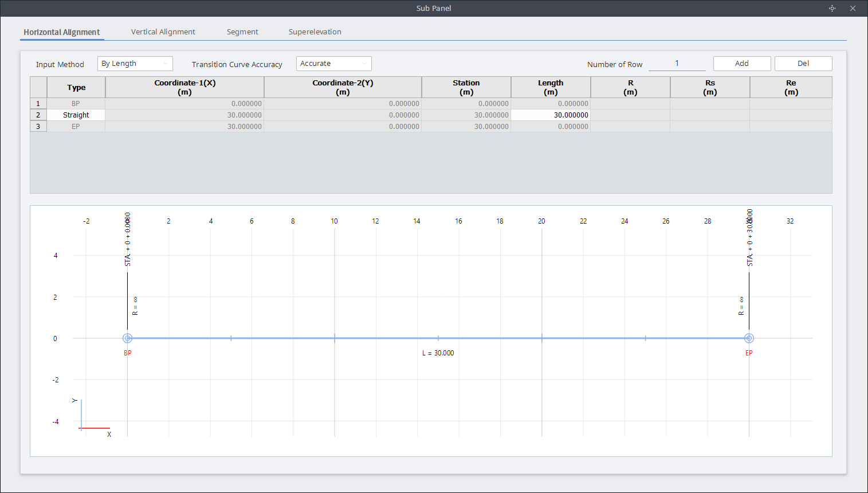Open the Input Method dropdown

click(x=135, y=64)
